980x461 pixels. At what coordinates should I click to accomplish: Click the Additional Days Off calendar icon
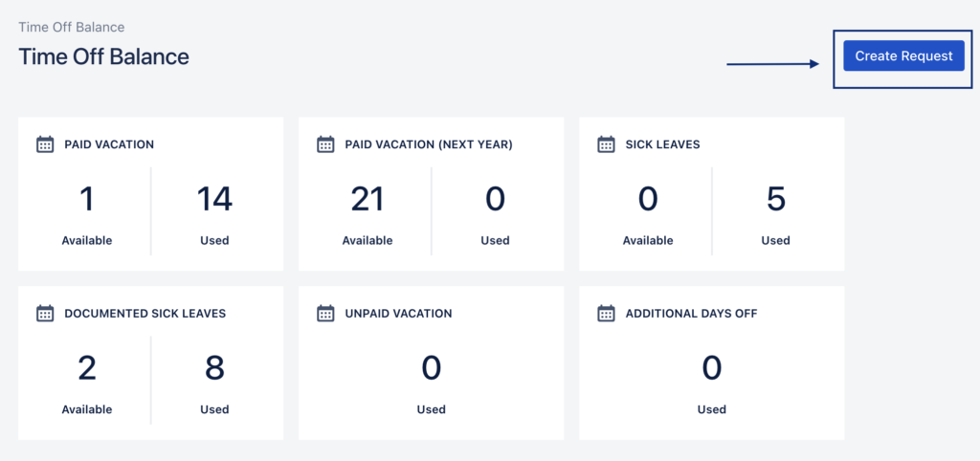click(x=606, y=314)
